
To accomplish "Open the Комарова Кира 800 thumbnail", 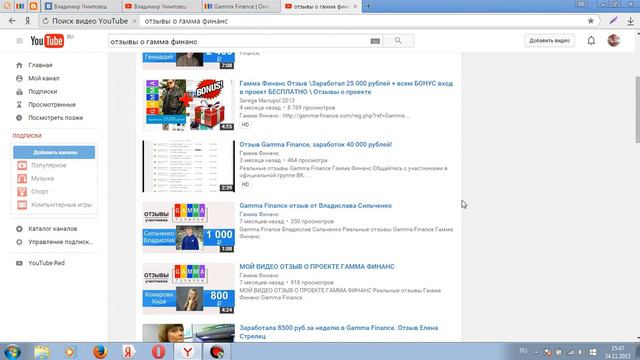I will click(x=189, y=289).
